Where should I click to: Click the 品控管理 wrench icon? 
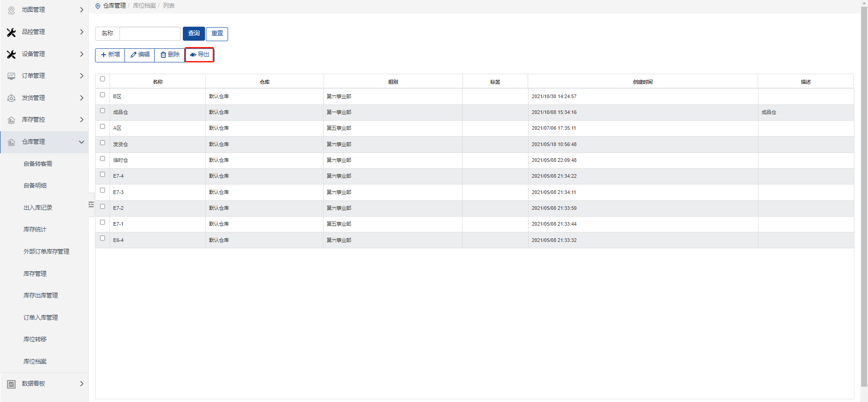tap(11, 32)
